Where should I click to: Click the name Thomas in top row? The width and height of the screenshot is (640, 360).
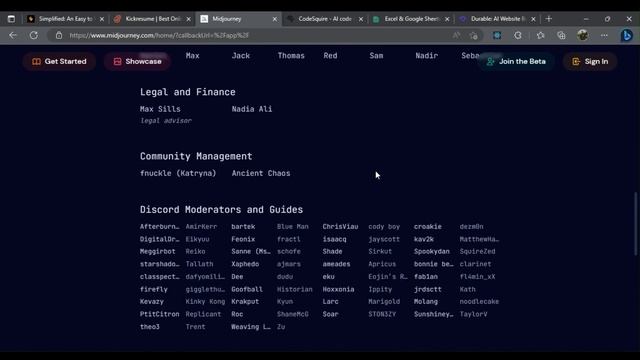291,56
